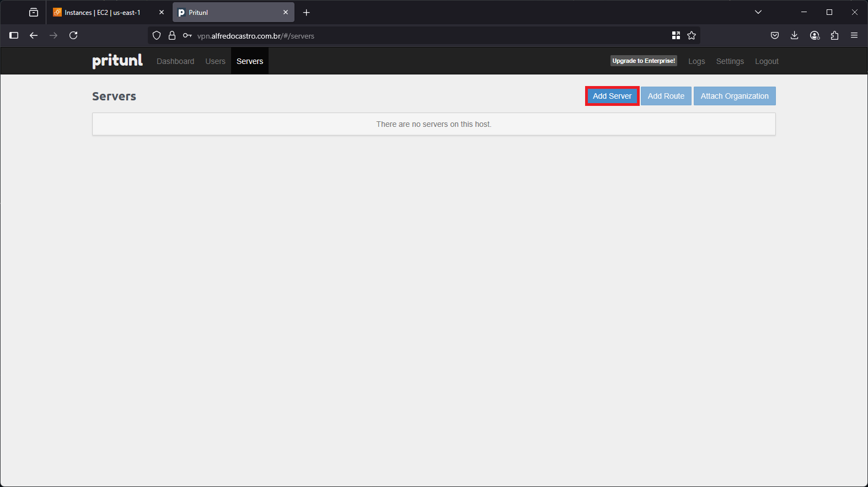Image resolution: width=868 pixels, height=487 pixels.
Task: Reload the current page
Action: click(x=73, y=35)
